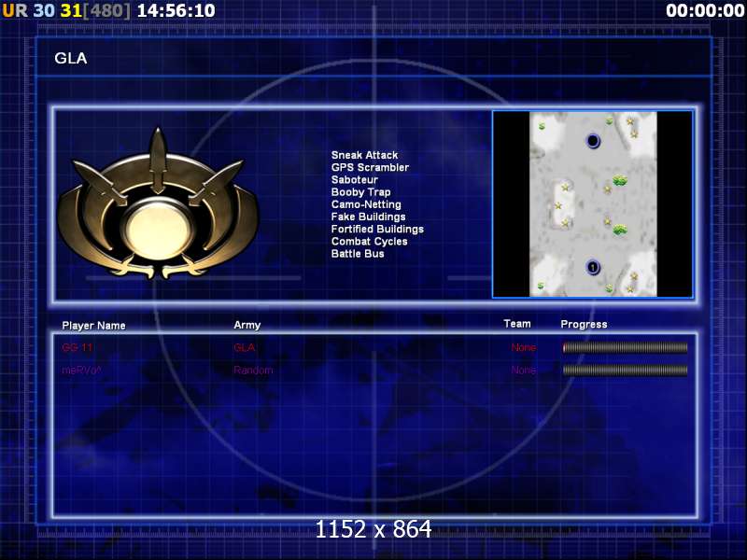Click meRVo^'s loading progress bar
This screenshot has height=560, width=747.
625,370
